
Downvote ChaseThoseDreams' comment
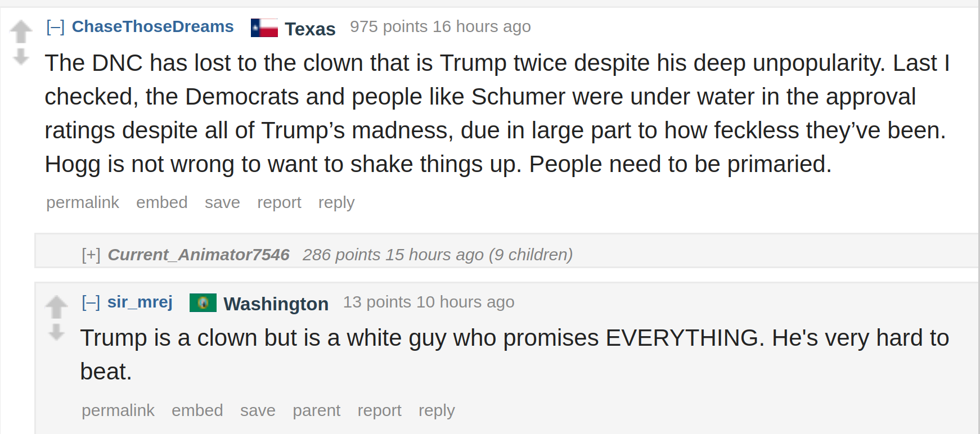pyautogui.click(x=21, y=56)
